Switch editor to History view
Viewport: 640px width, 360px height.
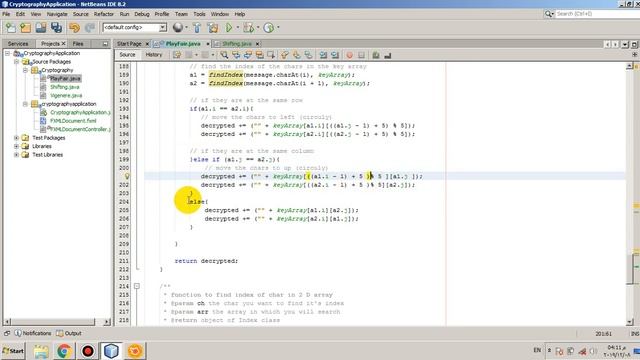pos(154,55)
